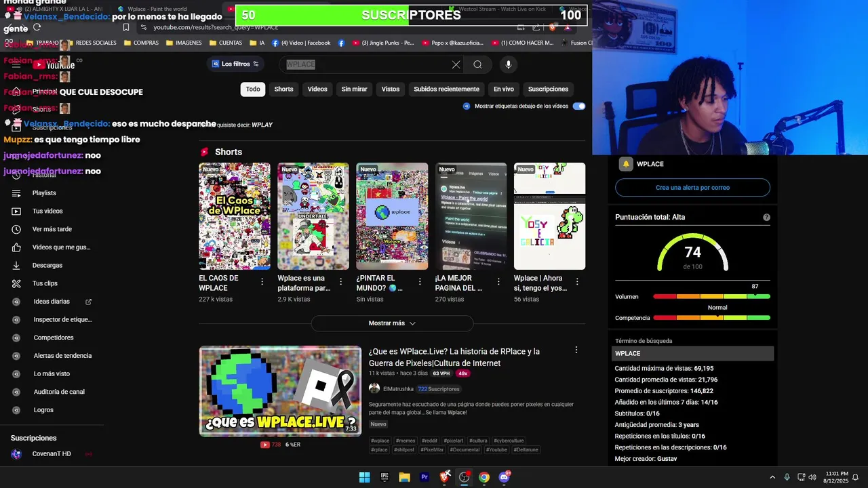Image resolution: width=868 pixels, height=488 pixels.
Task: Open the ¿PINTAR EL MUNDO? short thumbnail
Action: tap(392, 216)
